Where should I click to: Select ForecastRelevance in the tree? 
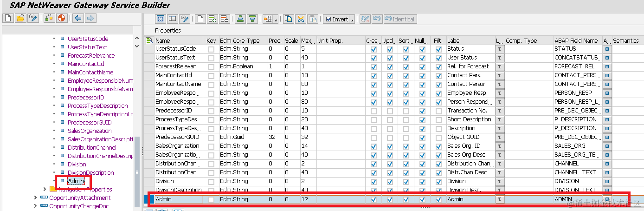point(91,55)
